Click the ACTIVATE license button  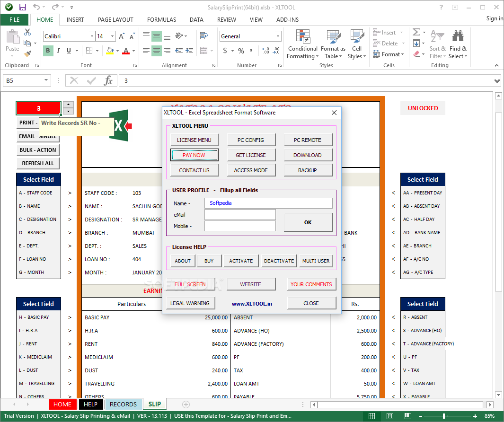pyautogui.click(x=241, y=261)
